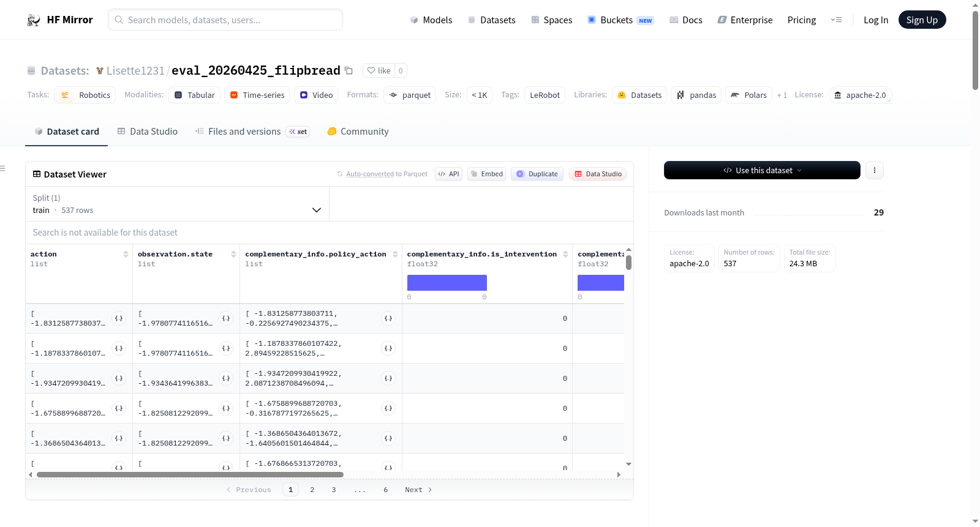Expand the Use this dataset dropdown
The image size is (980, 527).
(x=762, y=170)
